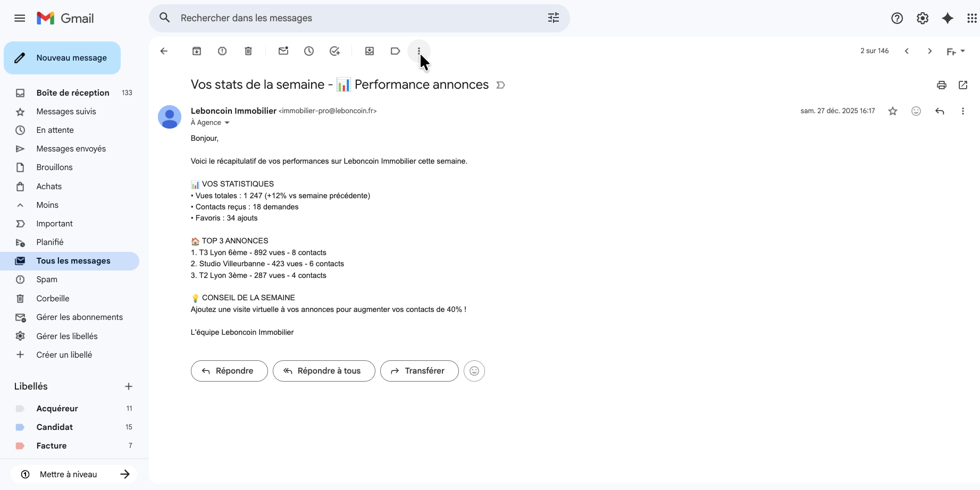Go to the Brouillons folder
Image resolution: width=980 pixels, height=490 pixels.
54,167
